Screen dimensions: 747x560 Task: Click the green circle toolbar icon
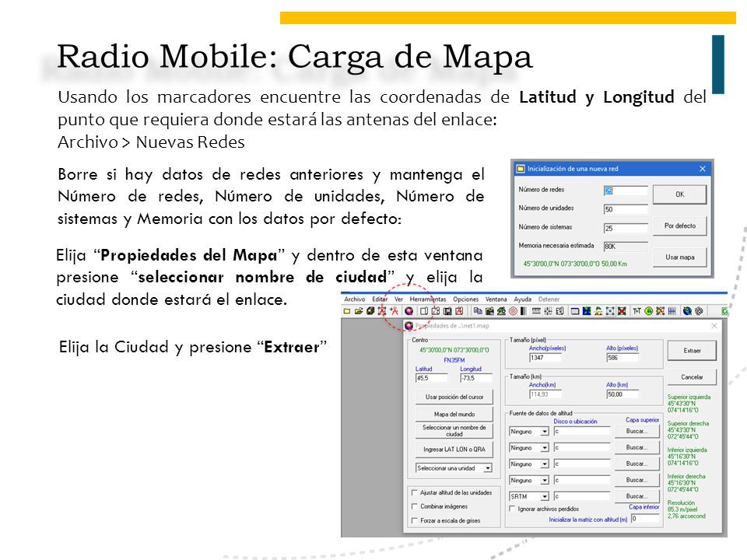648,311
